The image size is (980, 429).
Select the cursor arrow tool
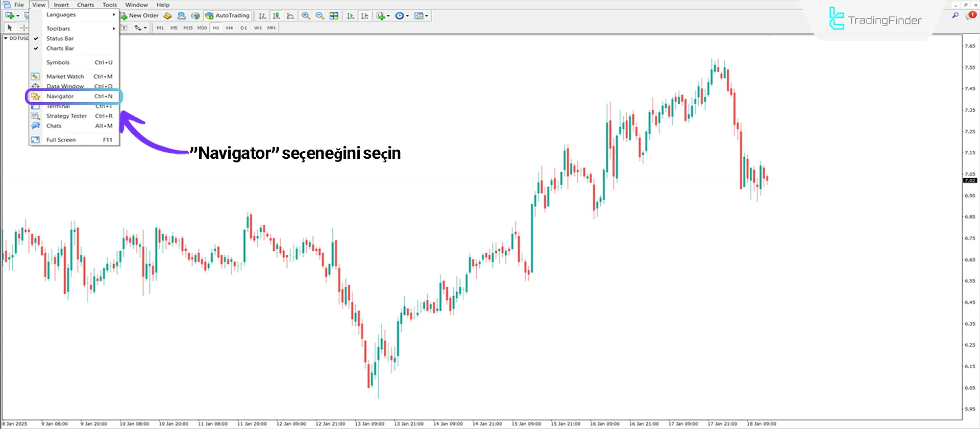point(9,28)
